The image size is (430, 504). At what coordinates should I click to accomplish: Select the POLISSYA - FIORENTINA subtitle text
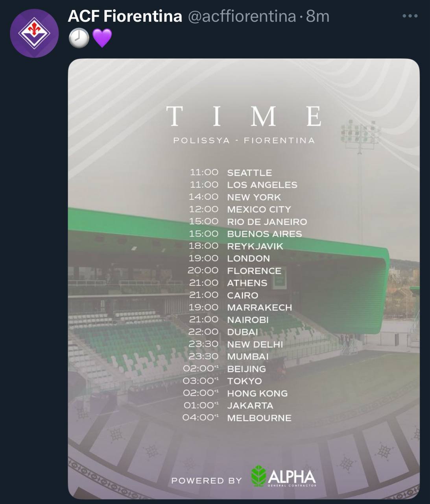coord(244,141)
